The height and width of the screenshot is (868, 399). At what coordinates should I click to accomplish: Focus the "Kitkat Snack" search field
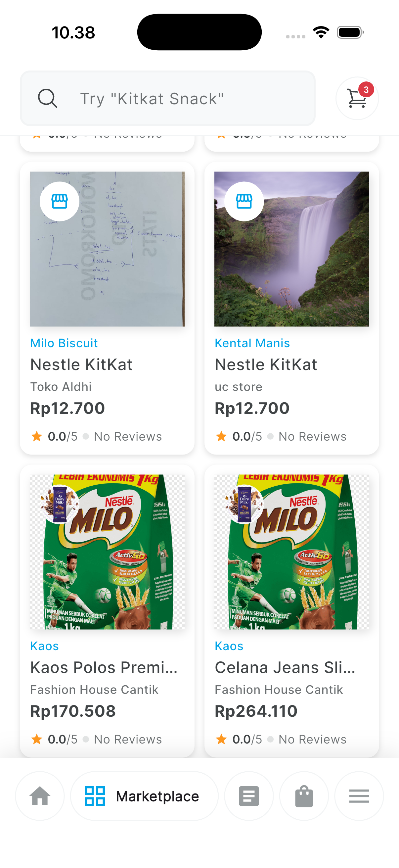[175, 98]
